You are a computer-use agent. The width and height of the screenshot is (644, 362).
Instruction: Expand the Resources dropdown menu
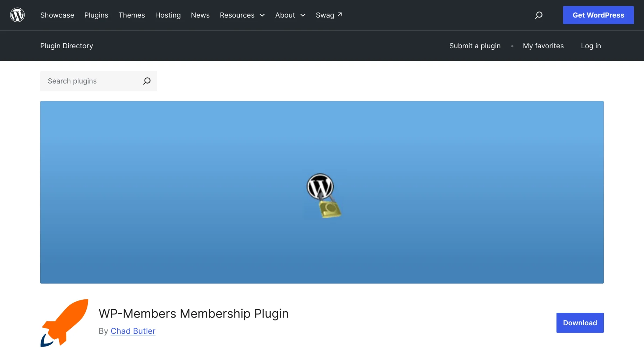pos(242,15)
